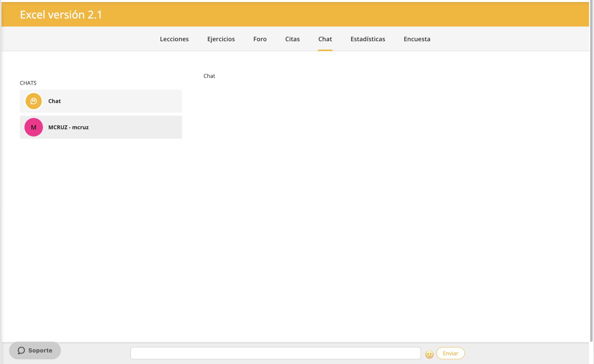Switch to the Lecciones tab

(x=174, y=39)
